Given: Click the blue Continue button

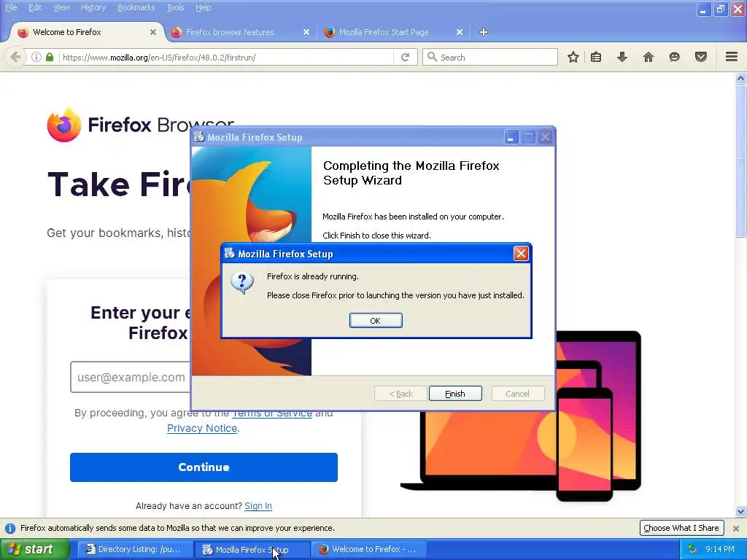Looking at the screenshot, I should coord(204,467).
